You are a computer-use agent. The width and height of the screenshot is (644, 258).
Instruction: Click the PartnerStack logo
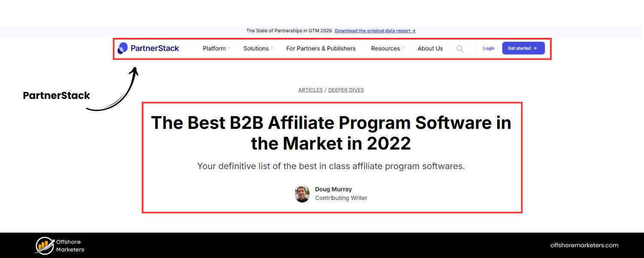(x=149, y=48)
